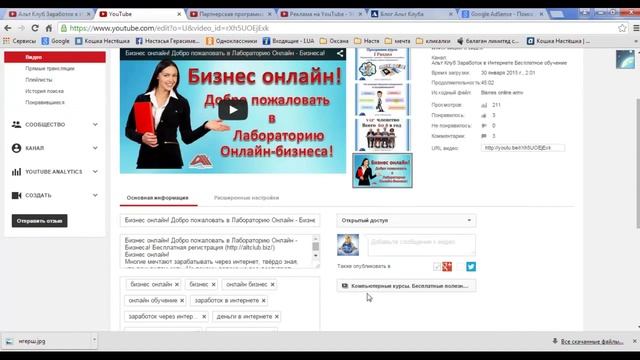Open Плейлисты in the sidebar
The image size is (640, 360).
[39, 80]
